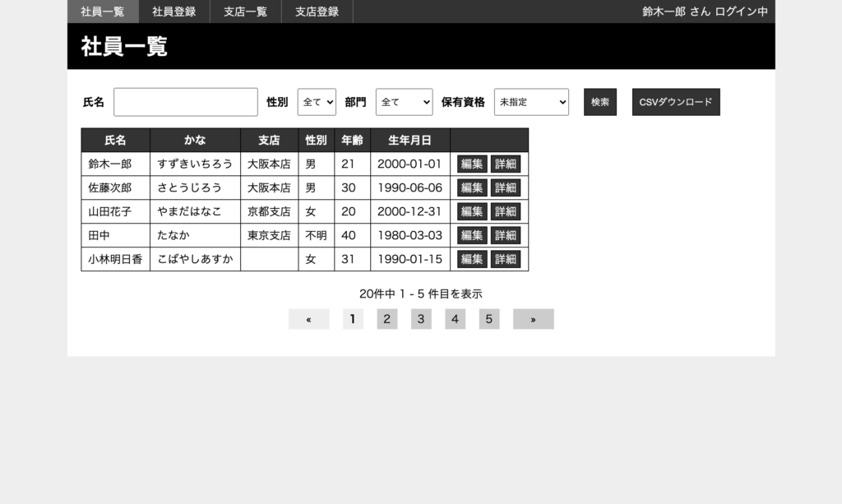The width and height of the screenshot is (842, 504).
Task: Edit 鈴木一郎's record
Action: 472,164
